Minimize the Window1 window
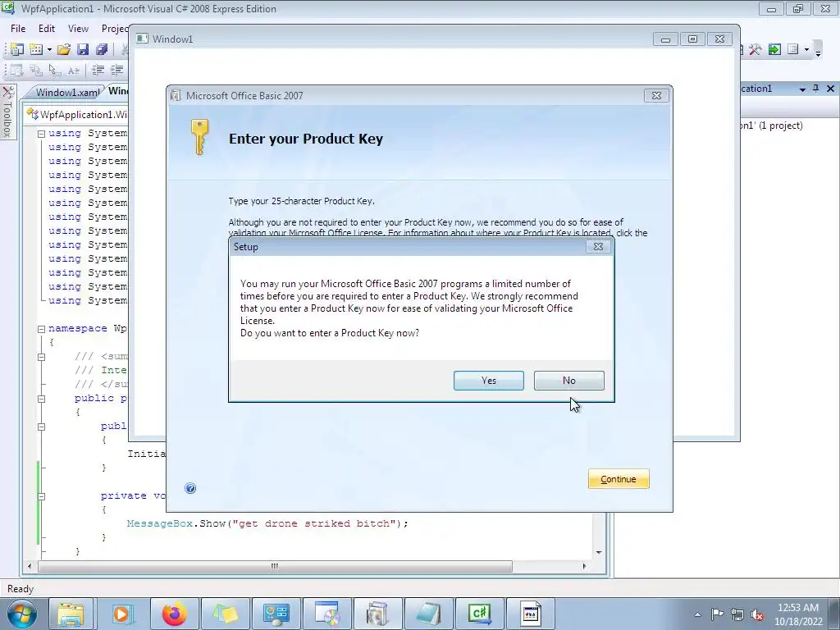 [x=665, y=39]
